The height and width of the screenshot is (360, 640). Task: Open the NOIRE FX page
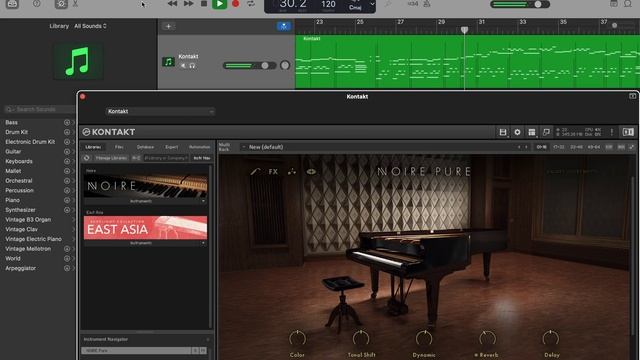coord(273,172)
